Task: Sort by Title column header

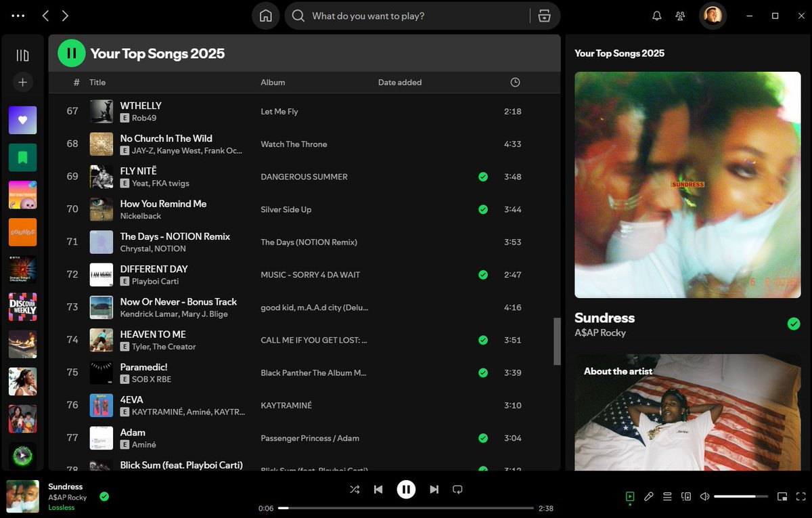Action: 97,83
